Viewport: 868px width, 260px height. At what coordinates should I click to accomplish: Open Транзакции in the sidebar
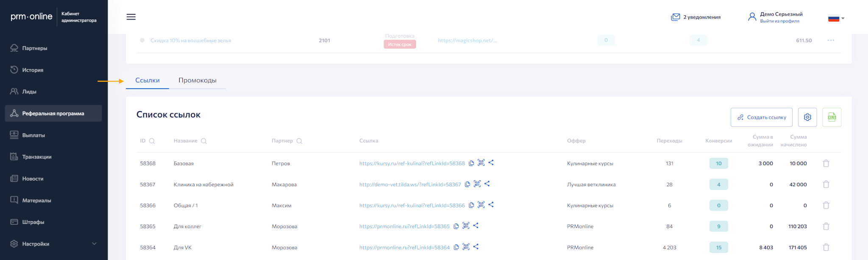pos(53,157)
